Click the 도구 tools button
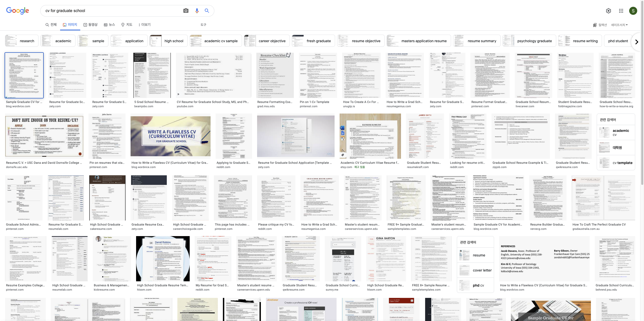This screenshot has width=644, height=321. 203,25
